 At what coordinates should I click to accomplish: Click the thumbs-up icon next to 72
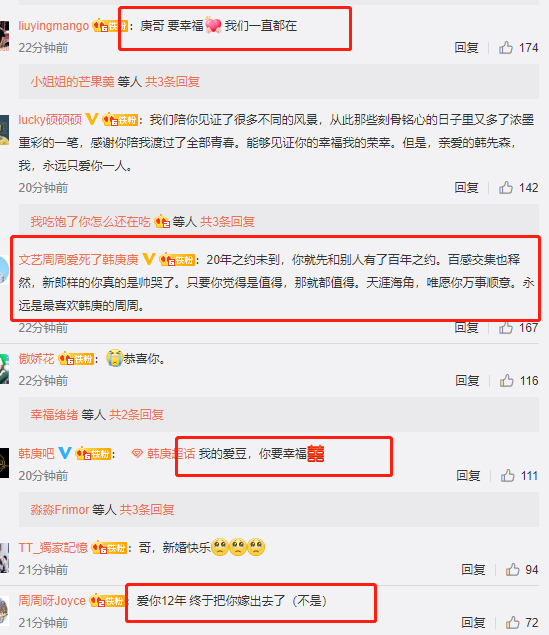513,622
